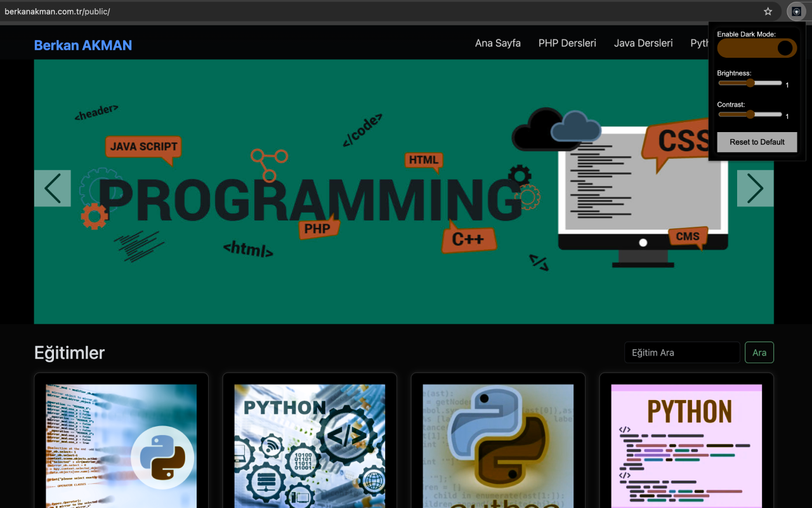
Task: Open the Java Dersleri menu item
Action: click(x=643, y=43)
